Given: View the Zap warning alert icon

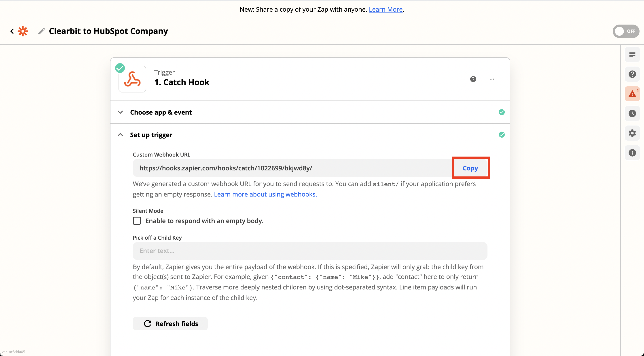Looking at the screenshot, I should 632,94.
